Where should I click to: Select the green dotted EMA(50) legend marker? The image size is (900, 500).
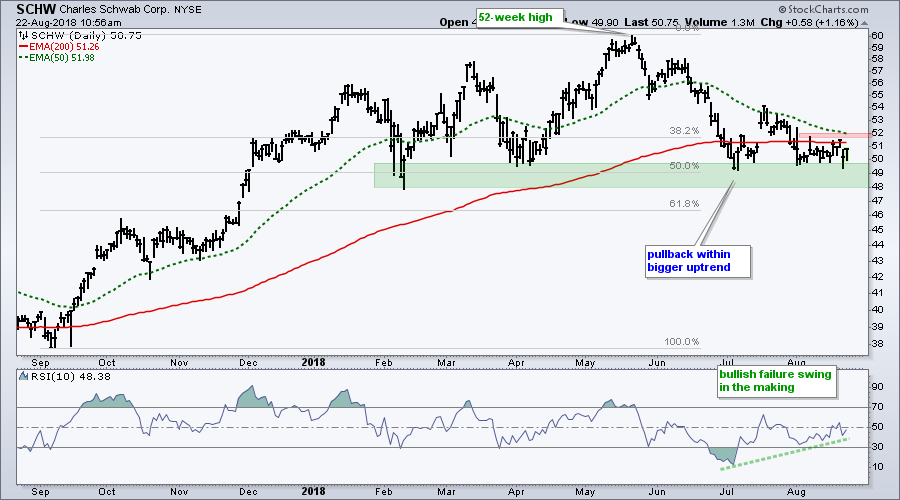[x=24, y=57]
